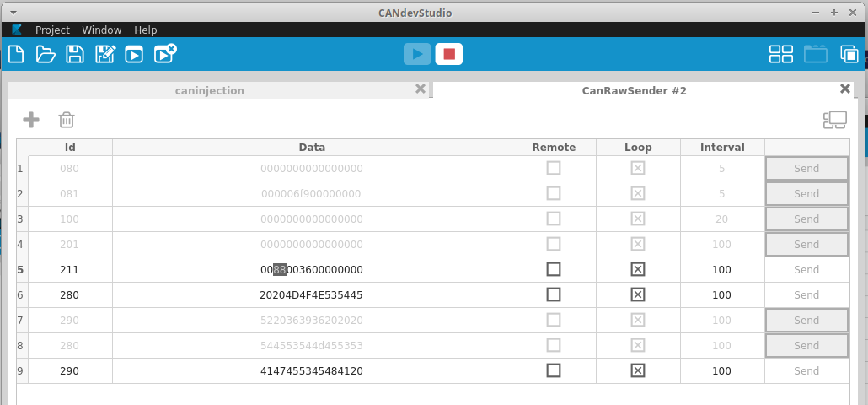Image resolution: width=868 pixels, height=405 pixels.
Task: Click Send button in row 3
Action: click(x=806, y=219)
